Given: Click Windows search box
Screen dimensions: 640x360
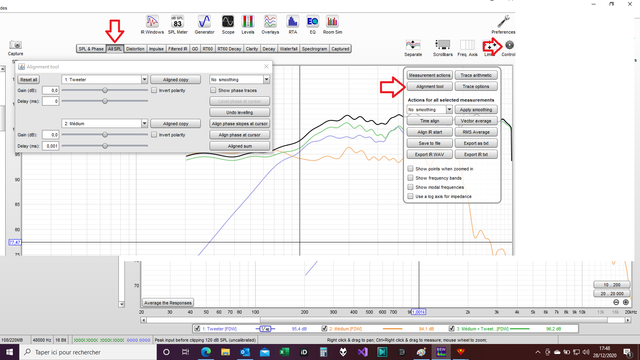Looking at the screenshot, I should click(88, 352).
